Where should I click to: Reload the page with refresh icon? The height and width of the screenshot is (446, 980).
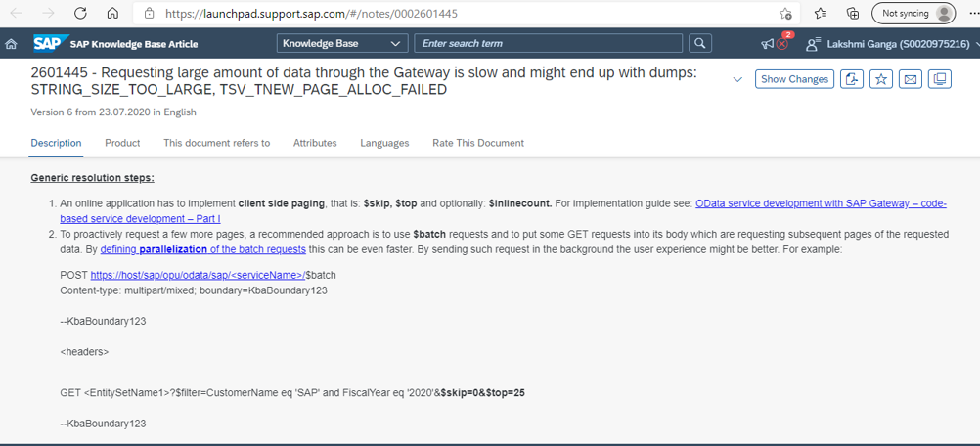click(80, 13)
